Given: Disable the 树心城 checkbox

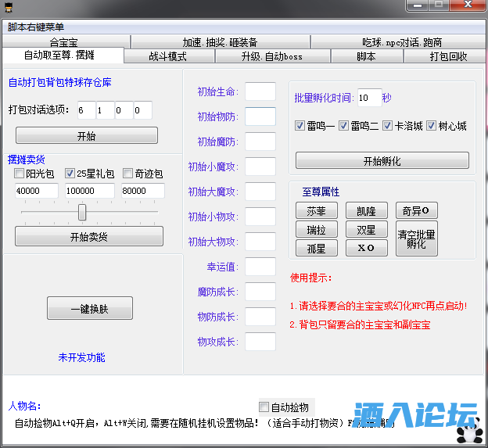Looking at the screenshot, I should 432,126.
